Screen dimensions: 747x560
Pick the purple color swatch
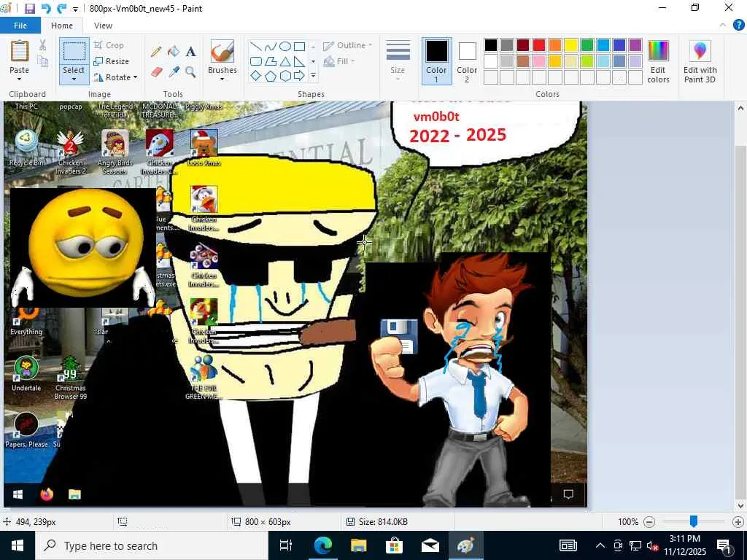(x=635, y=45)
